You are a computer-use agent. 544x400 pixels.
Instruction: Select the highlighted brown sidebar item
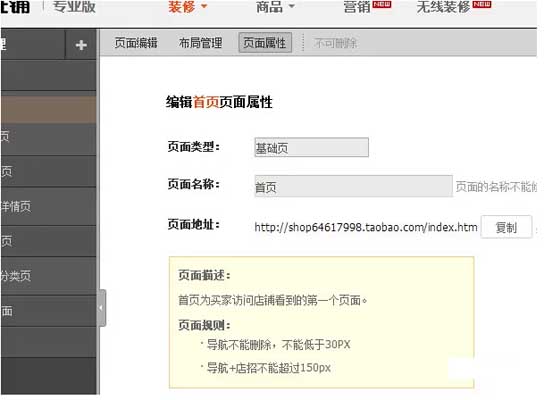click(x=48, y=110)
